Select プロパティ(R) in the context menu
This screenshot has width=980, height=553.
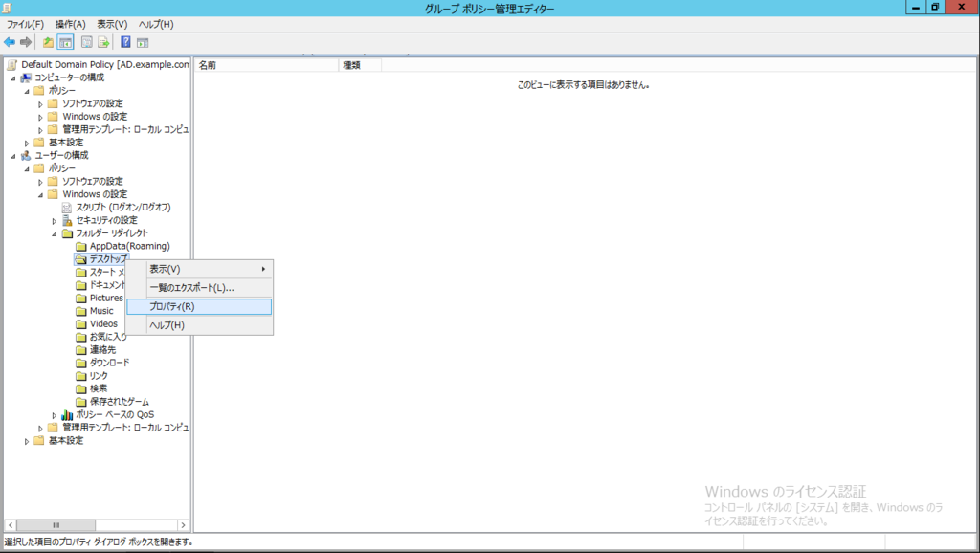click(x=199, y=306)
